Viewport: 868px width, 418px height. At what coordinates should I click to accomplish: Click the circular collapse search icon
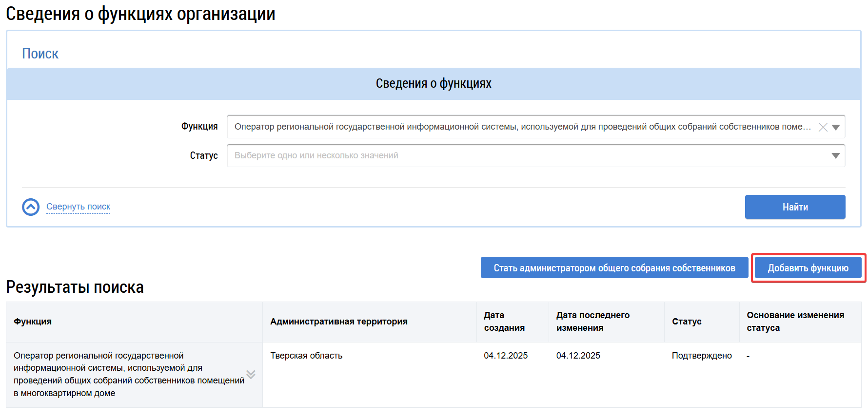click(31, 207)
